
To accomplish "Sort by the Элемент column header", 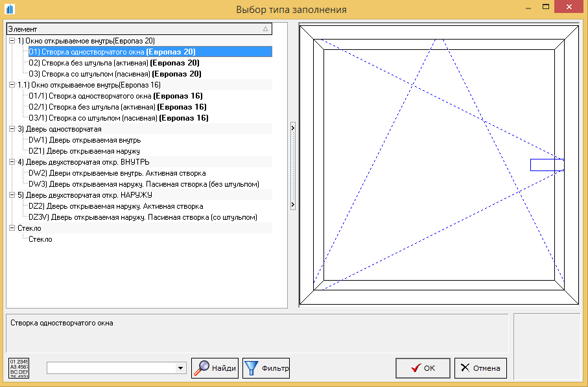I will point(139,29).
